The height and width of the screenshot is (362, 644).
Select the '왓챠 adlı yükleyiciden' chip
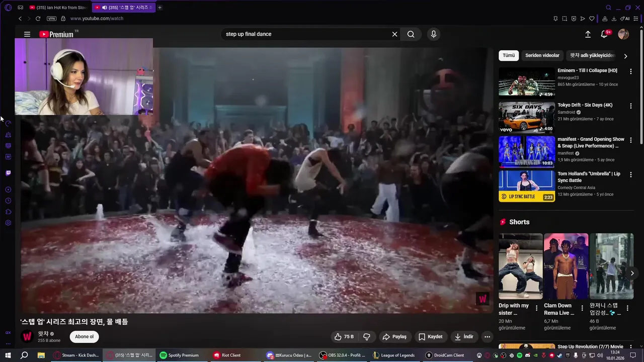tap(592, 55)
